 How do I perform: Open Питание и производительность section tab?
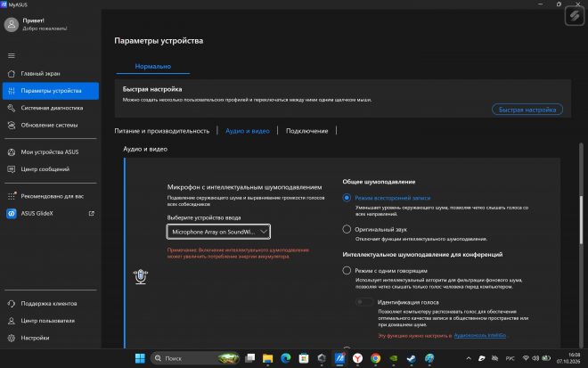coord(162,131)
